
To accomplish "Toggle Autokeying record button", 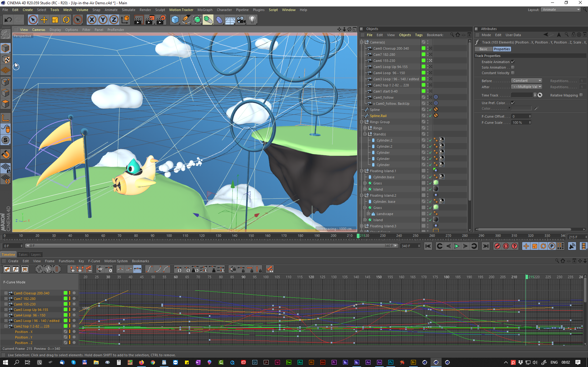I will pos(506,246).
